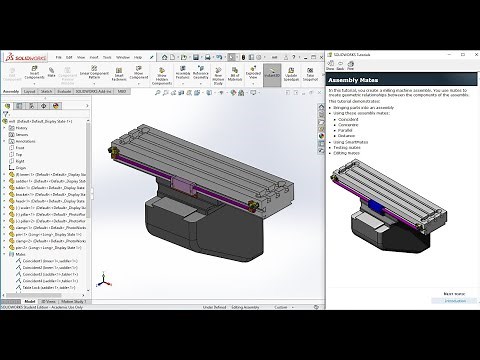Click the Introduction next topic link
This screenshot has width=480, height=360.
pyautogui.click(x=455, y=301)
